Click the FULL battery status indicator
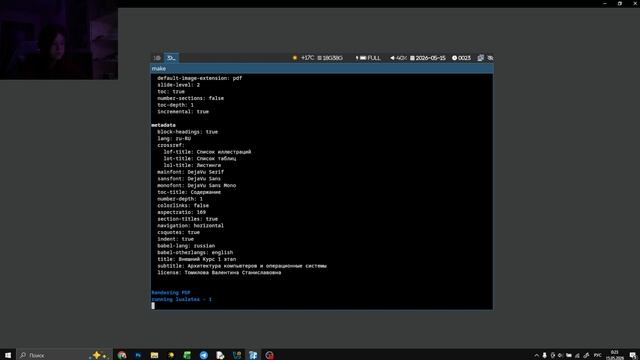640x360 pixels. 368,58
